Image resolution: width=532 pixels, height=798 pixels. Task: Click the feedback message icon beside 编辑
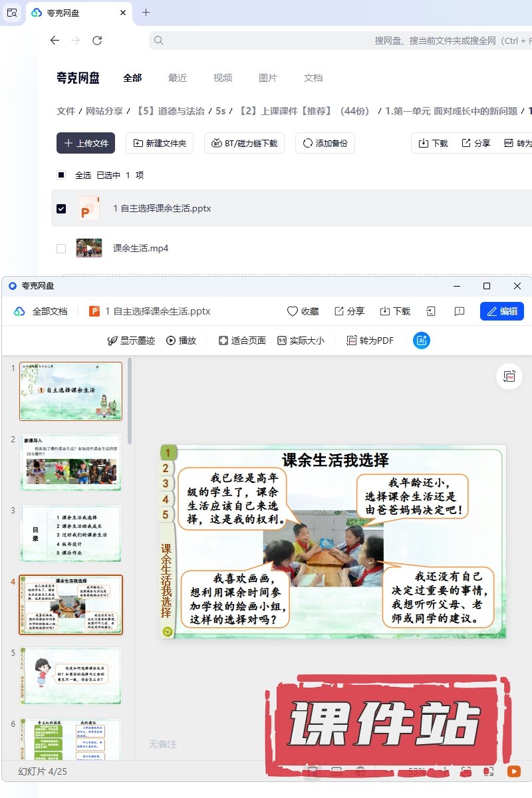[459, 311]
